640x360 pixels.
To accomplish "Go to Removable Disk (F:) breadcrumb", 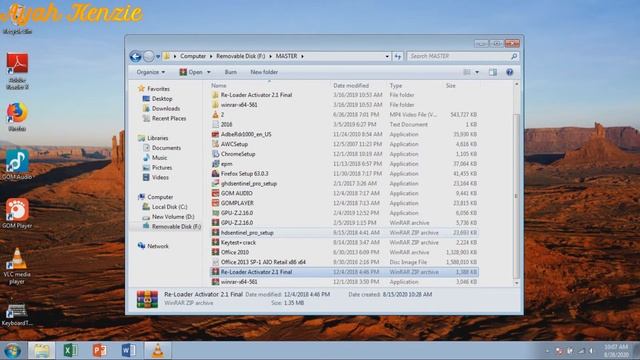I will pyautogui.click(x=241, y=56).
